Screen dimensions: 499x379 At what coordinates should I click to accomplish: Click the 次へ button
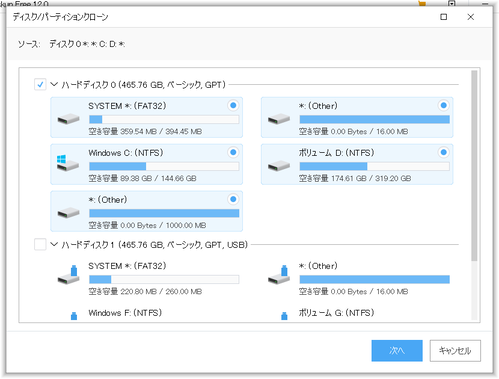(397, 351)
